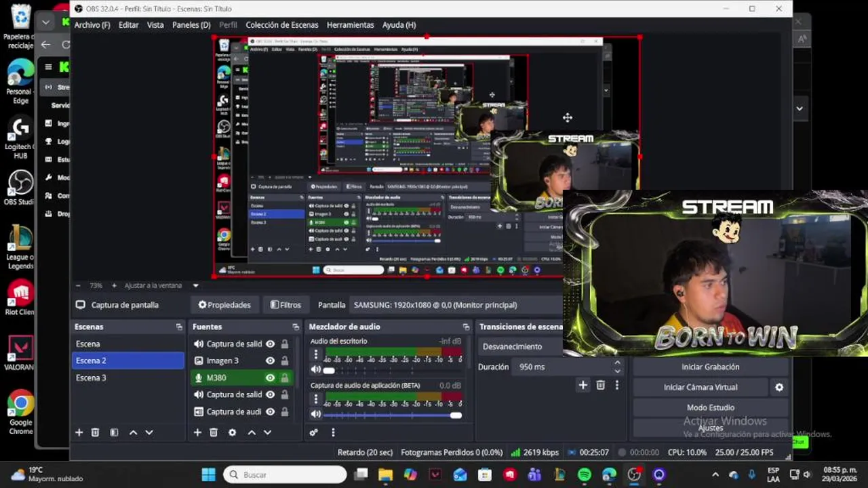The width and height of the screenshot is (868, 488).
Task: Add a new source in Fuentes panel
Action: pyautogui.click(x=197, y=432)
